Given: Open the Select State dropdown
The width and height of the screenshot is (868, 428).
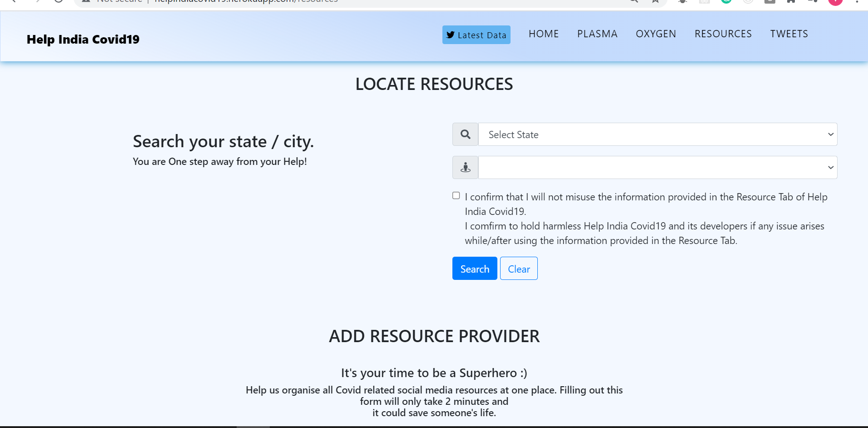Looking at the screenshot, I should pos(657,134).
